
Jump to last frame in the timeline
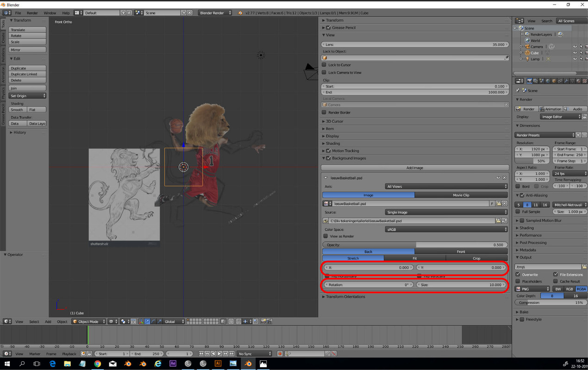[x=231, y=354]
